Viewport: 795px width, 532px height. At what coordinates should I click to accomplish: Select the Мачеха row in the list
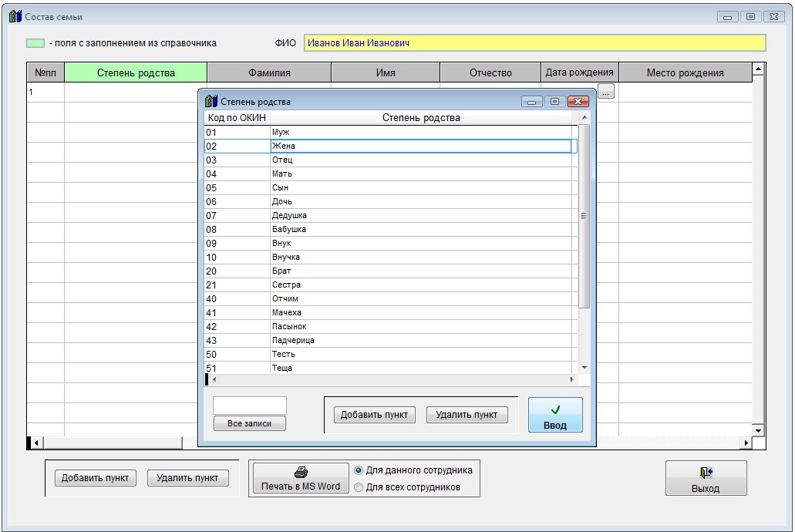pos(390,312)
